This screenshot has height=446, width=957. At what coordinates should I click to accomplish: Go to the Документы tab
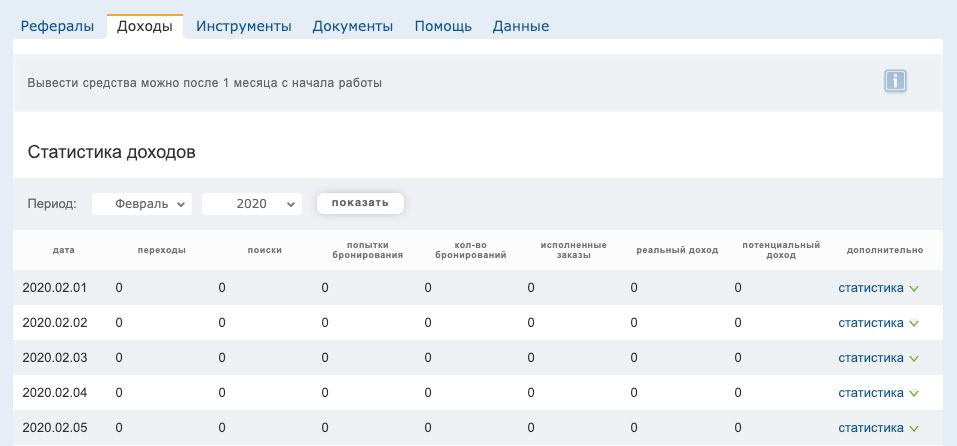pyautogui.click(x=352, y=27)
